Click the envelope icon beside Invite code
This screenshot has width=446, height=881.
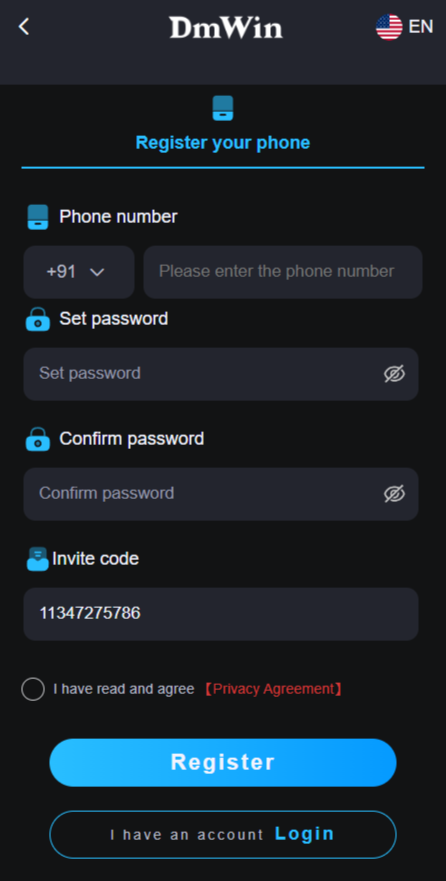(x=38, y=559)
